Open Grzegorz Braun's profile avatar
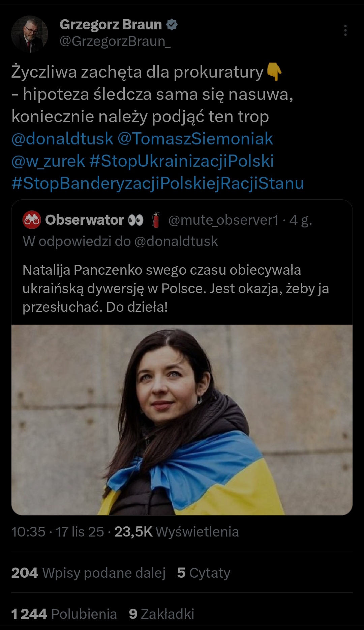 [30, 34]
